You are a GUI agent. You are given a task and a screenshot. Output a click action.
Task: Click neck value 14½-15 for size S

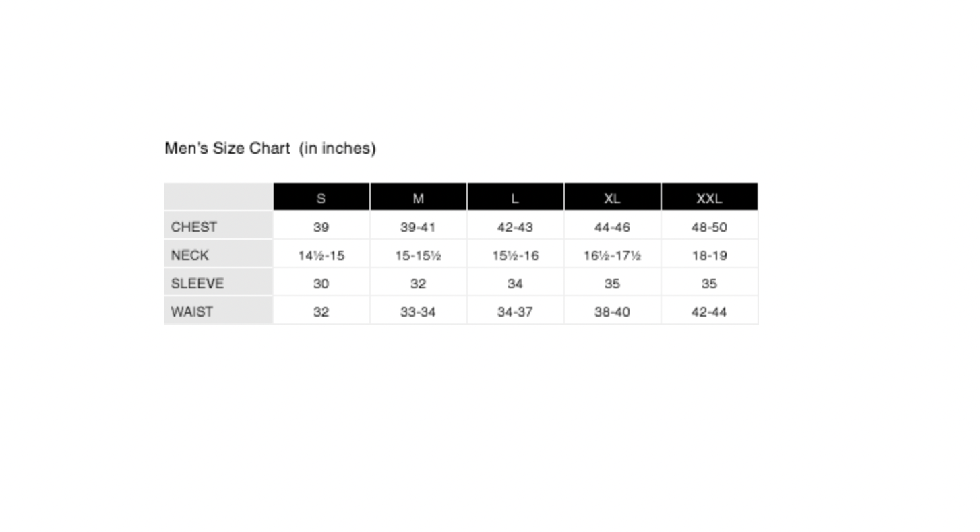point(321,255)
